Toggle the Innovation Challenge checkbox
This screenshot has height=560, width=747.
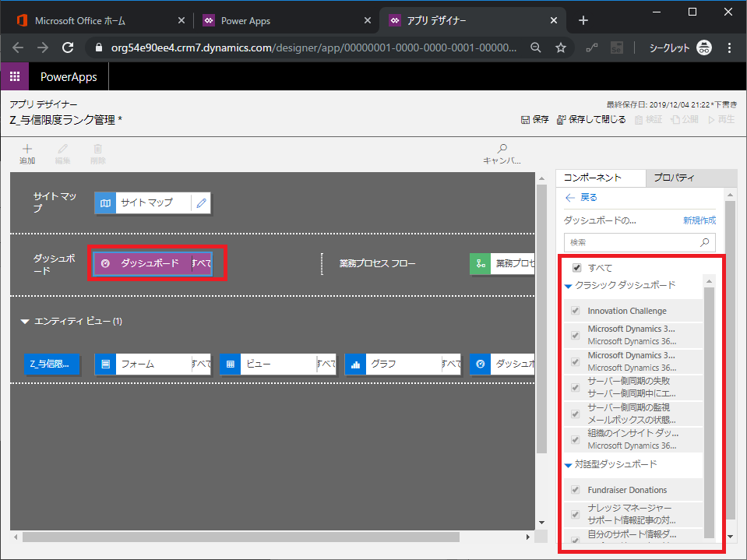[576, 311]
